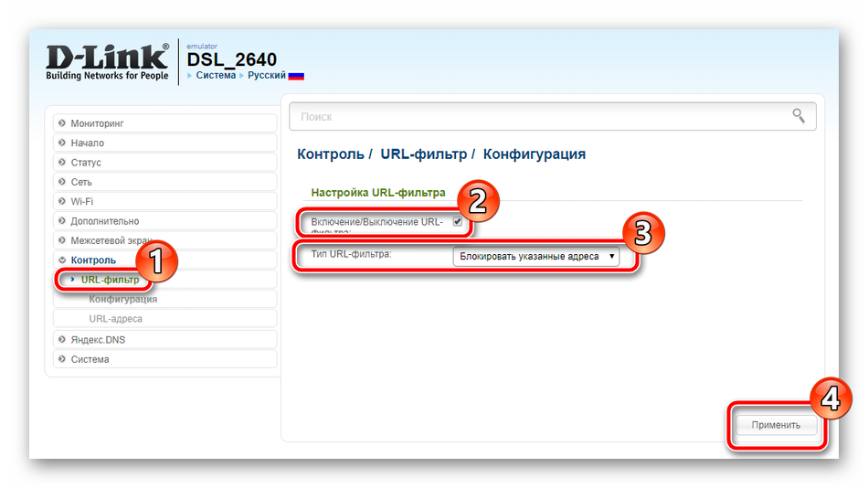Toggle the URL filter enable checkbox
The width and height of the screenshot is (868, 488).
(x=457, y=221)
